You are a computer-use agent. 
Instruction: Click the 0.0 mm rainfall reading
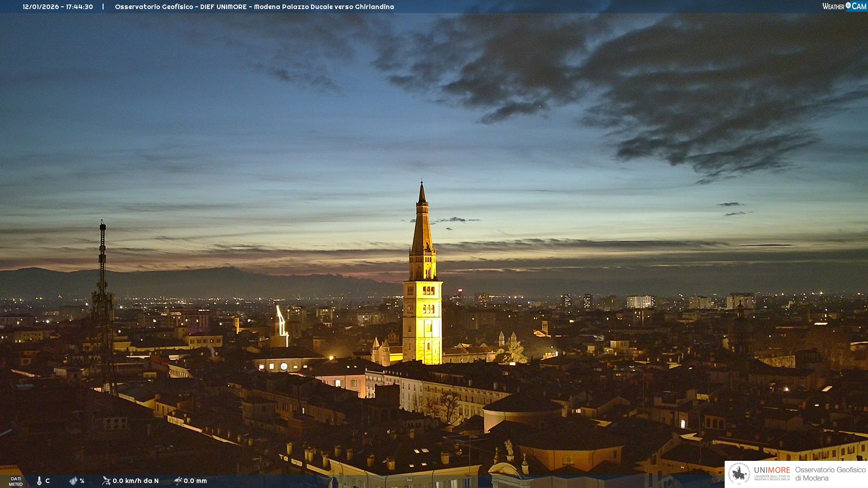point(195,481)
